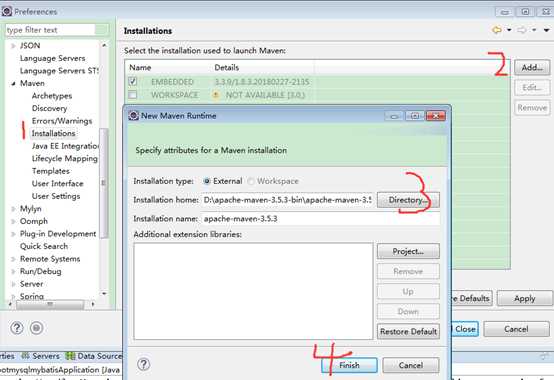The image size is (554, 380).
Task: Expand the Server tree node
Action: click(x=13, y=284)
